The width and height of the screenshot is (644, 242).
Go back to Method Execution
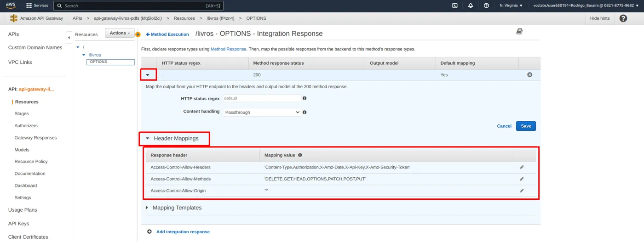coord(167,34)
